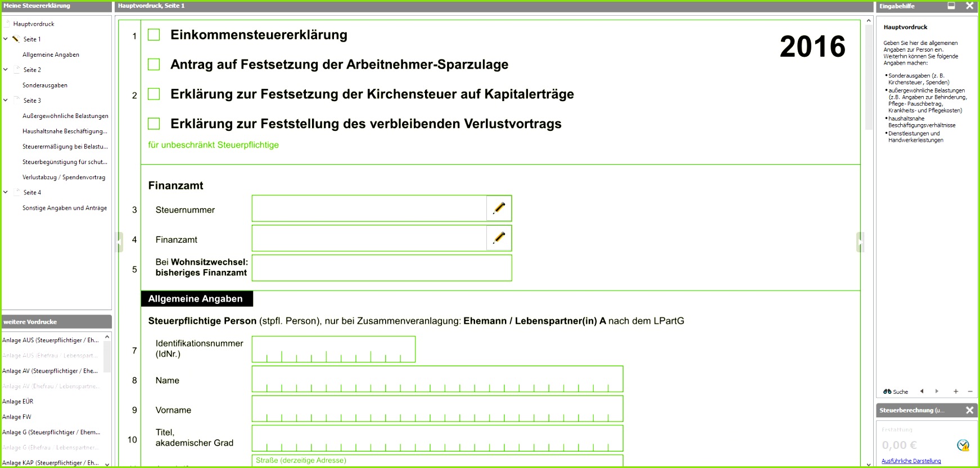Open Anlage FW form
Screen dimensions: 980x468
(x=17, y=417)
